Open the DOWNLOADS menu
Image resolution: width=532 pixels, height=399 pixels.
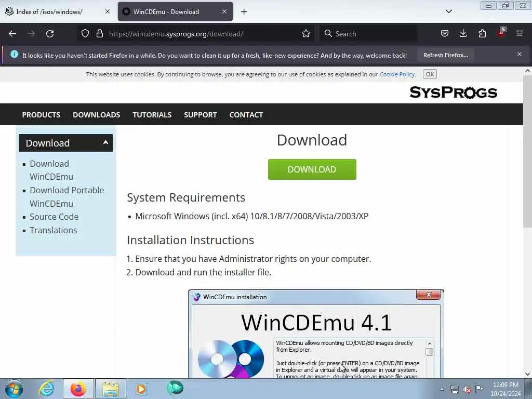click(96, 115)
